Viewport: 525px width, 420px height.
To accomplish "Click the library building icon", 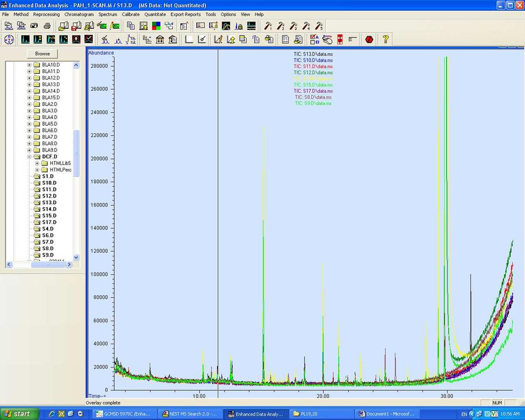I will [160, 39].
